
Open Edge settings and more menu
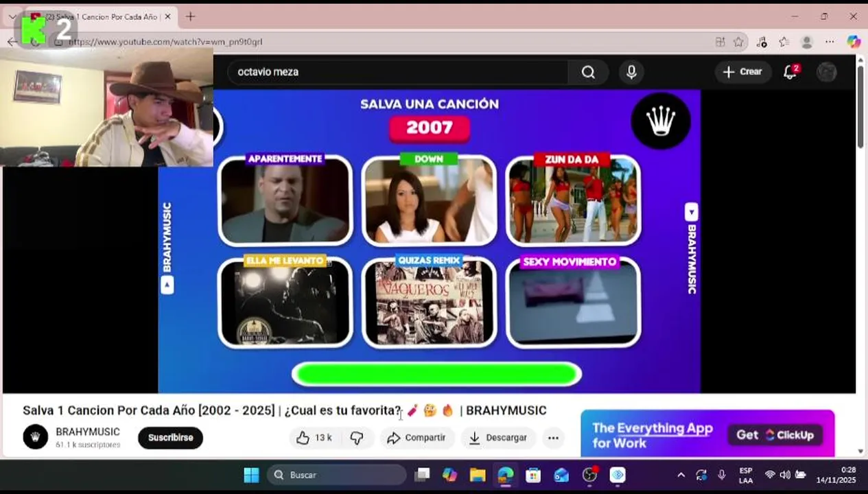tap(830, 42)
